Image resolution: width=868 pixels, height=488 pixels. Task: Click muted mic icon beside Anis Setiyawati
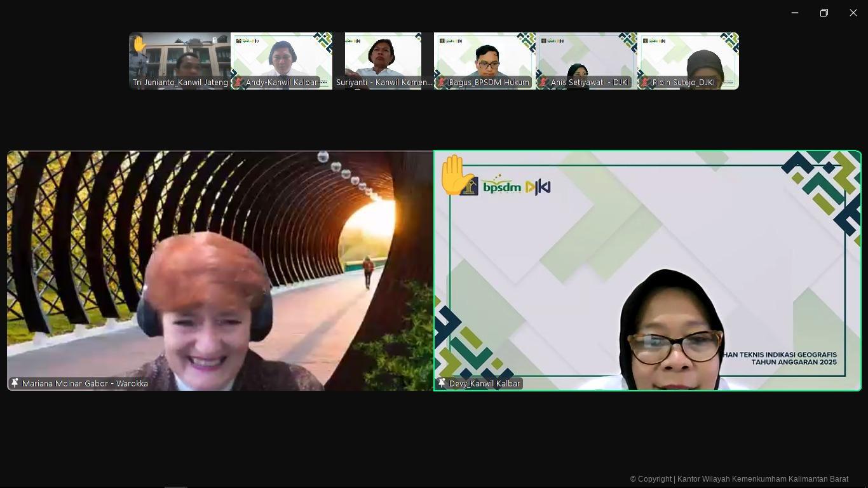[544, 83]
